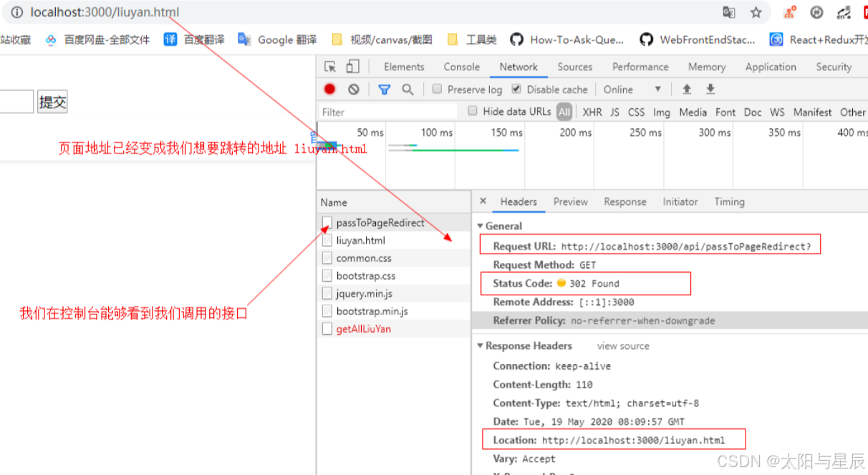Toggle Hide data URLs checkbox
868x475 pixels.
(x=473, y=111)
